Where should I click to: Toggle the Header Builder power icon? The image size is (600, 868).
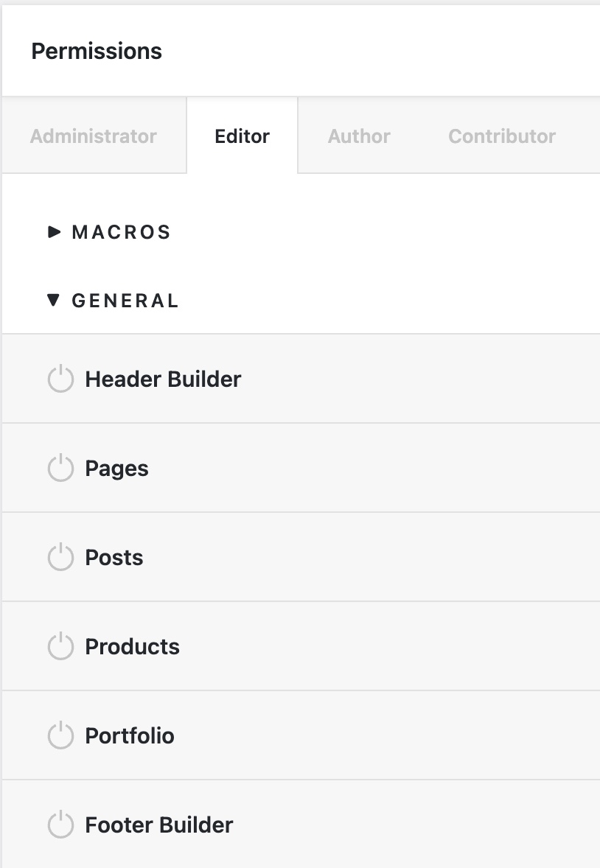coord(60,379)
